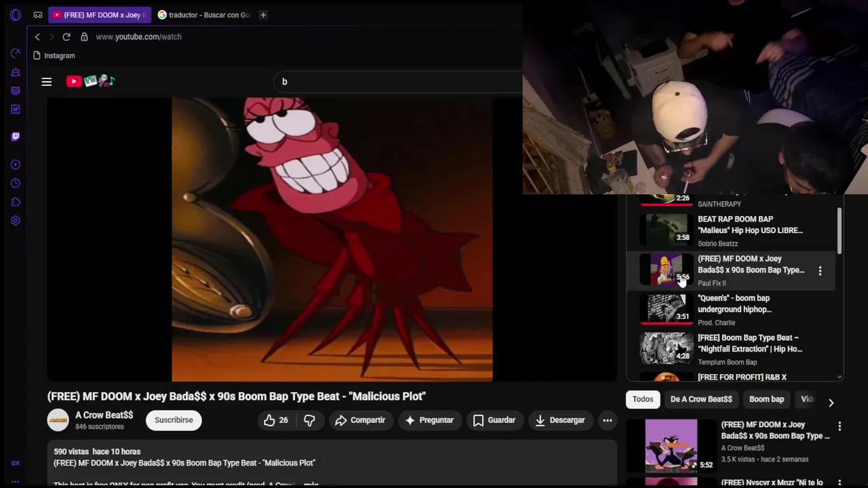This screenshot has width=868, height=488.
Task: Dislike the video with thumbs down
Action: [309, 420]
